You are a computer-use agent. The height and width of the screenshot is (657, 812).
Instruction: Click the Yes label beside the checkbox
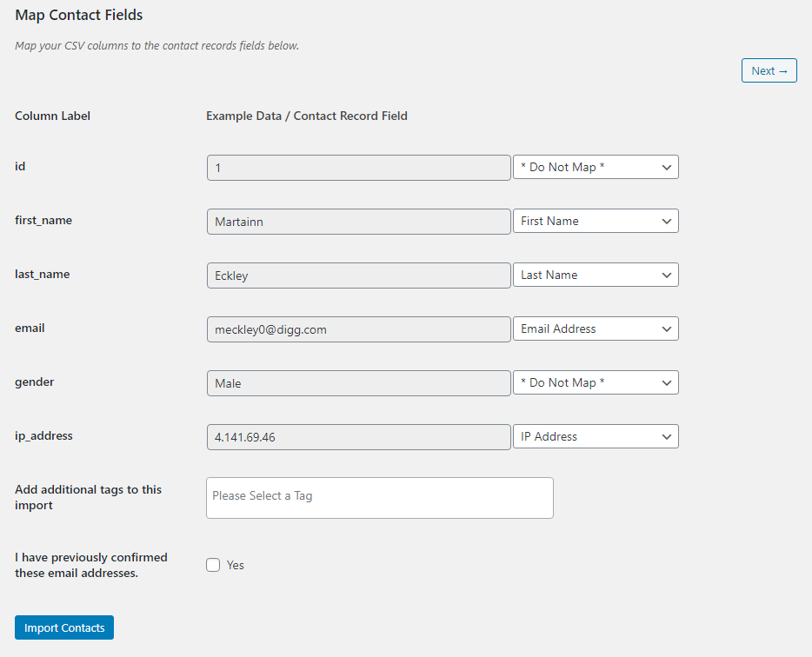[x=236, y=565]
